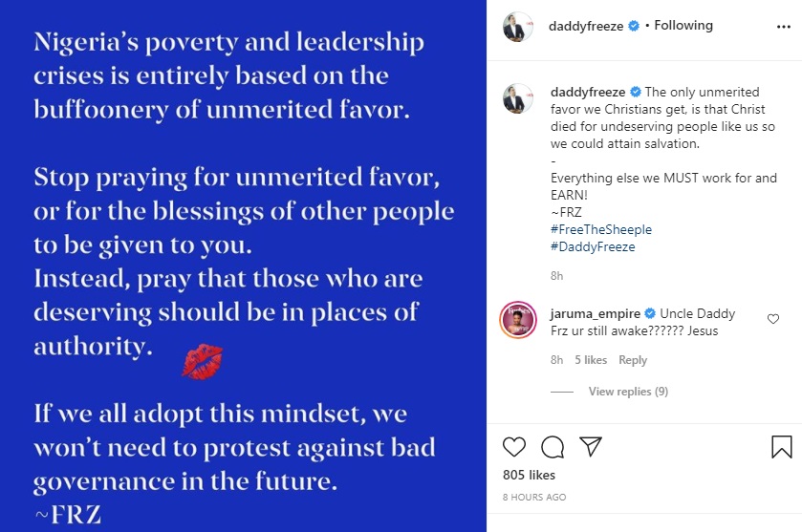Screen dimensions: 802x532
Task: Click the jaruma_empire username
Action: [596, 313]
